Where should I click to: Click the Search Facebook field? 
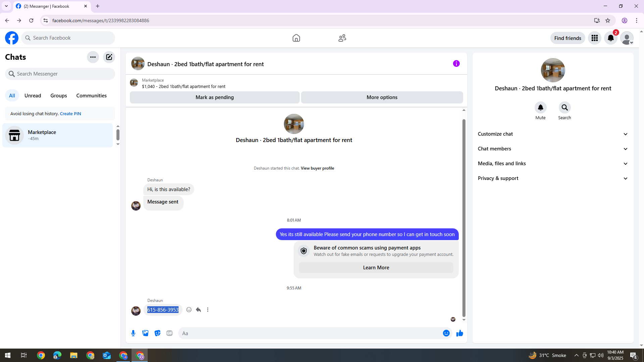coord(68,38)
